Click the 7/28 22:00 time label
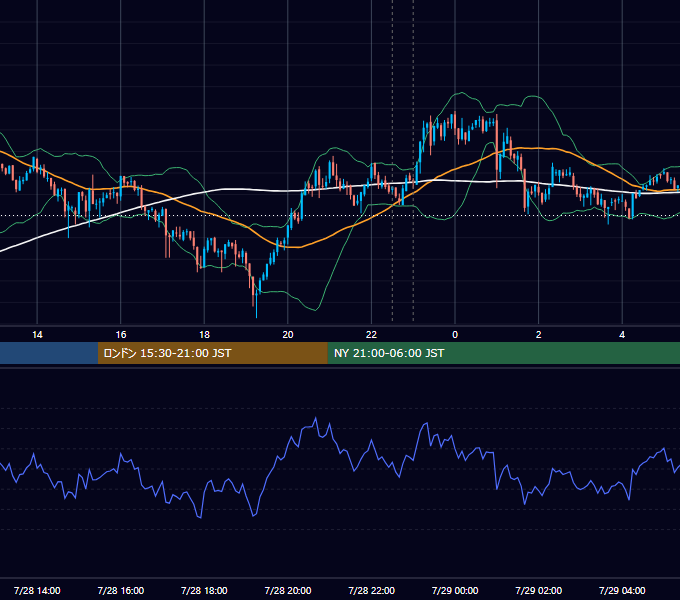Screen dimensions: 680x600 [x=372, y=590]
